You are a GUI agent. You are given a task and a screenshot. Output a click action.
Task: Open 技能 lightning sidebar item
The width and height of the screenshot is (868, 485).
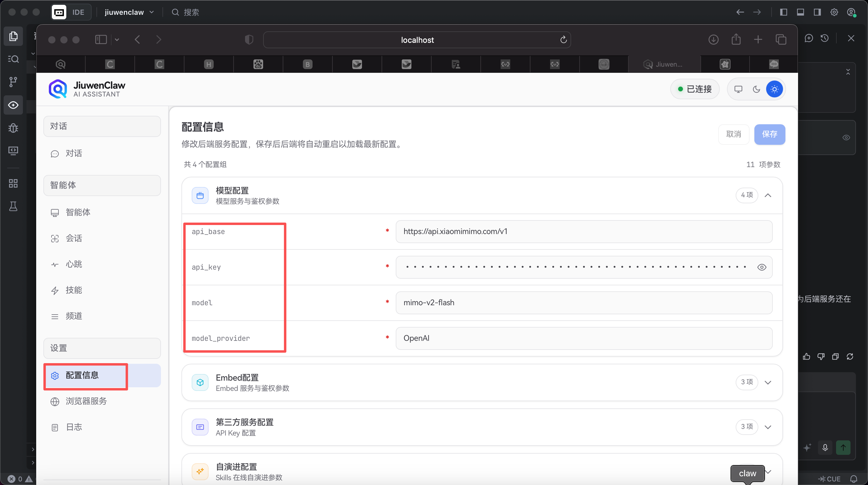click(x=74, y=290)
